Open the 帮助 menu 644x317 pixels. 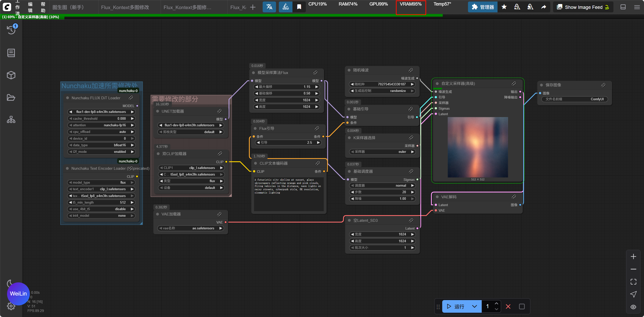(43, 7)
